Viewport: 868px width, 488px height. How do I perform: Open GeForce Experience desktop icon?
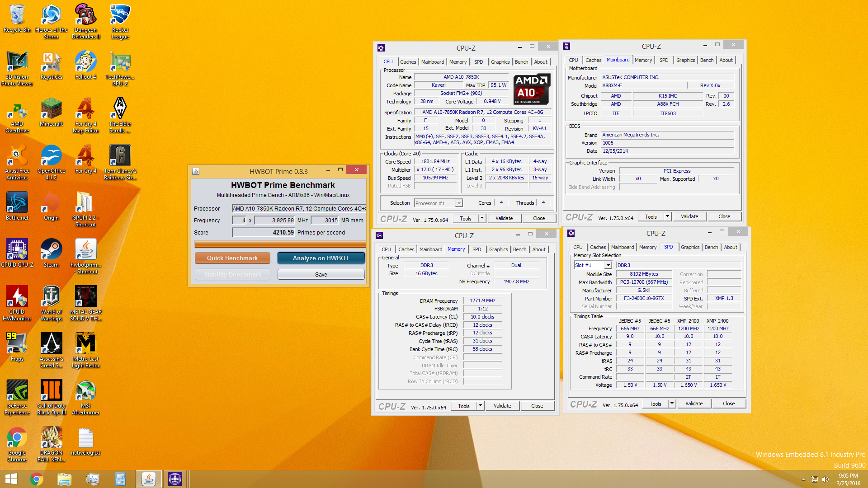(17, 398)
